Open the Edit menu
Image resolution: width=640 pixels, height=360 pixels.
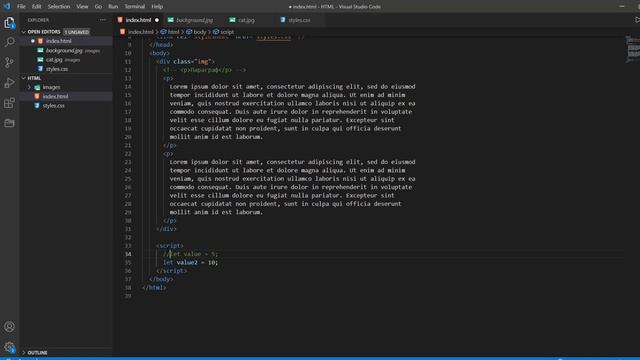point(37,7)
